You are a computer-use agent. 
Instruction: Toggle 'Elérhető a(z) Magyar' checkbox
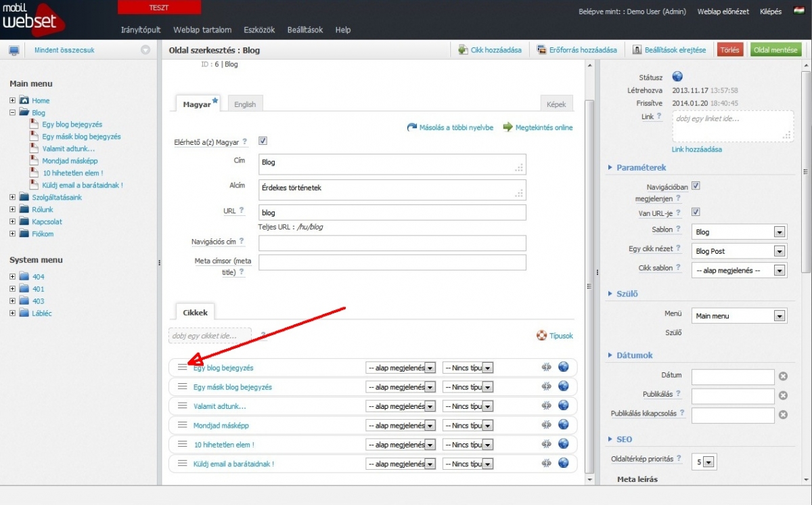click(263, 141)
